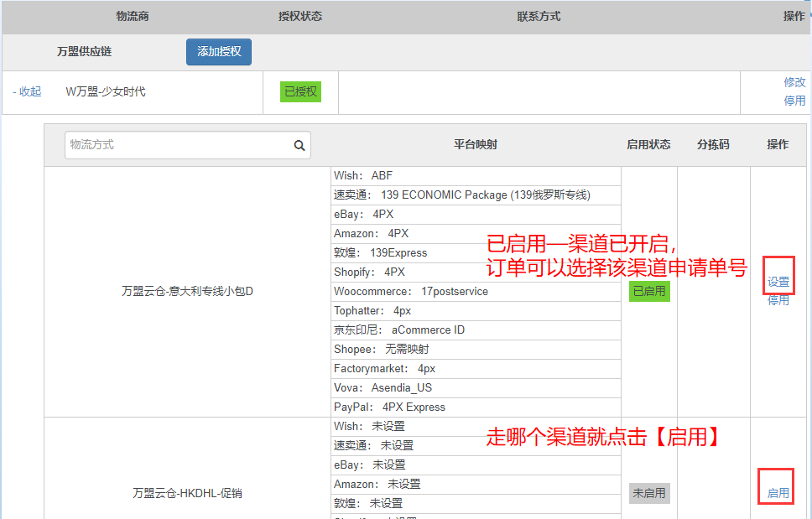The width and height of the screenshot is (812, 519).
Task: Click the 已授权 status badge
Action: point(300,91)
